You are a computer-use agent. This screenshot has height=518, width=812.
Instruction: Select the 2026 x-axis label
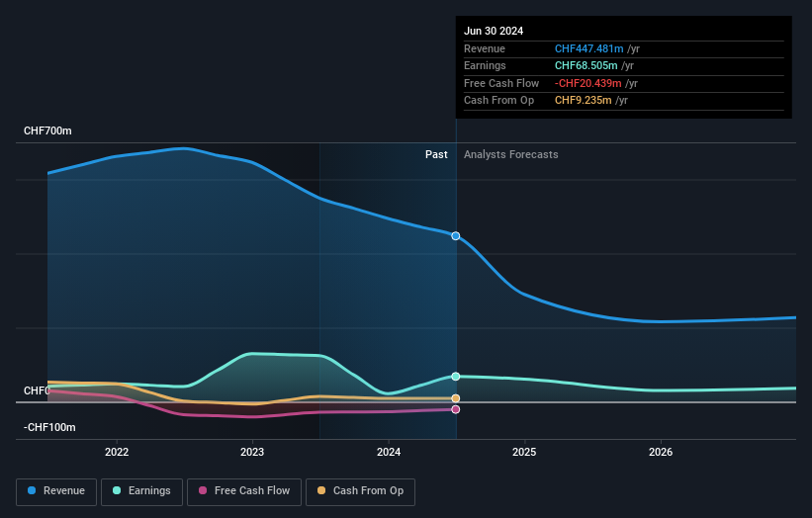tap(661, 452)
